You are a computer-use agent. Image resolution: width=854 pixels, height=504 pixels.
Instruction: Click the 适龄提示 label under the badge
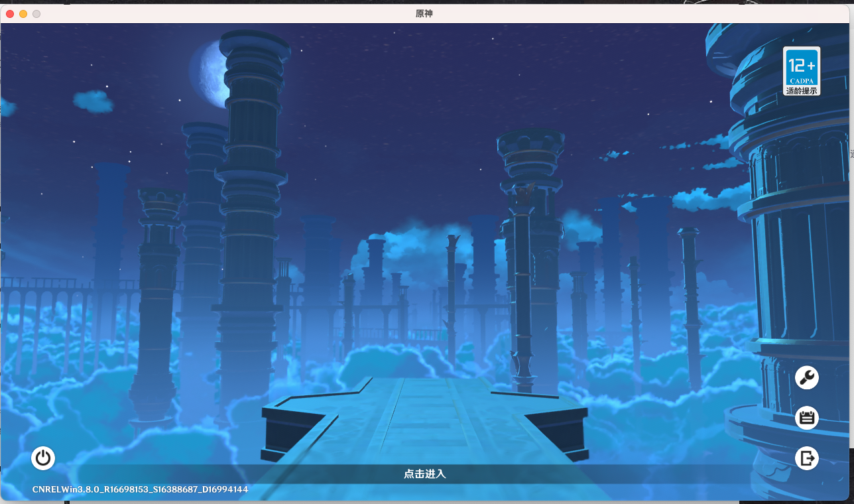point(801,91)
